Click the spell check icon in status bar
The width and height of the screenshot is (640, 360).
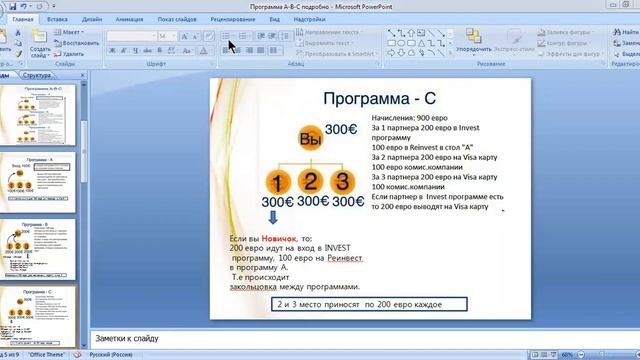(77, 355)
